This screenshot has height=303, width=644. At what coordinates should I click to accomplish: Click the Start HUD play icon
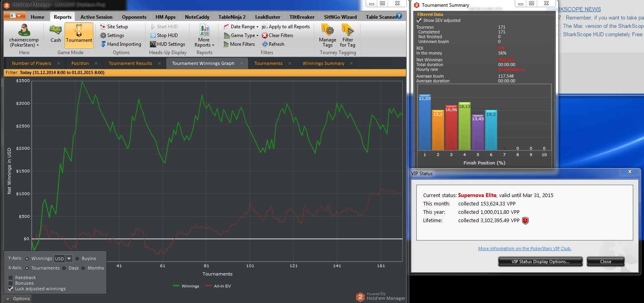(x=153, y=27)
